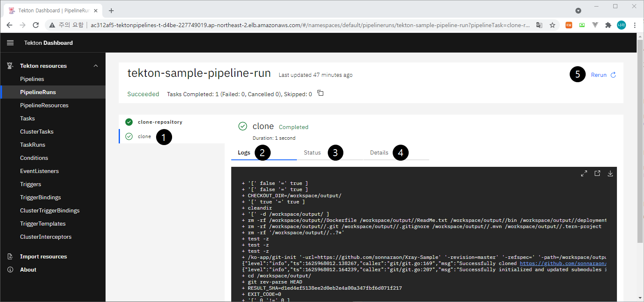Collapse the Tekton resources section

point(96,66)
